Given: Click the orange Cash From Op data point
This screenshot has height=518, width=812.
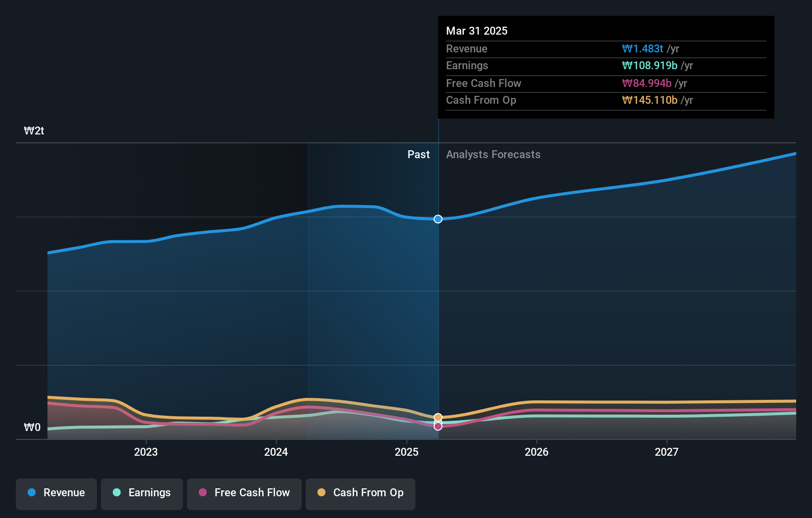Looking at the screenshot, I should 438,417.
